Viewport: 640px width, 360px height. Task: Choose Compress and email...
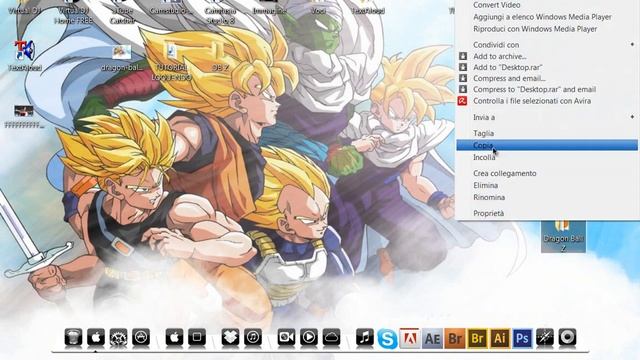509,78
